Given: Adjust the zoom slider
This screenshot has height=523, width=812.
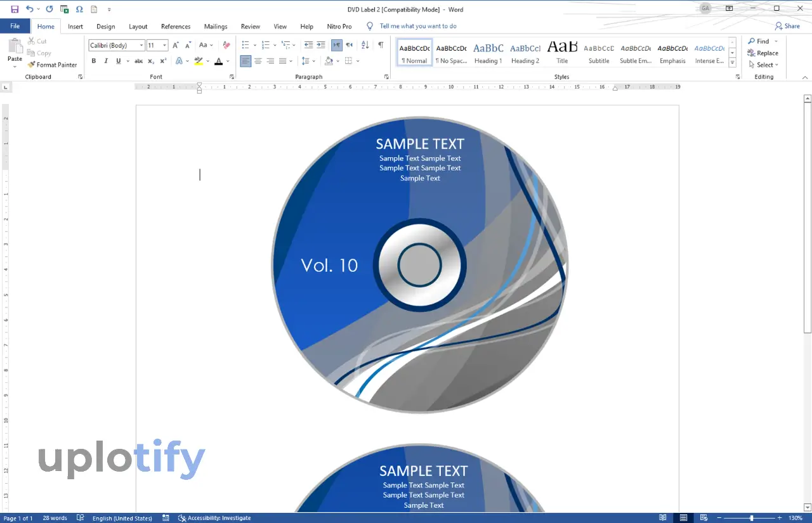Looking at the screenshot, I should point(752,518).
